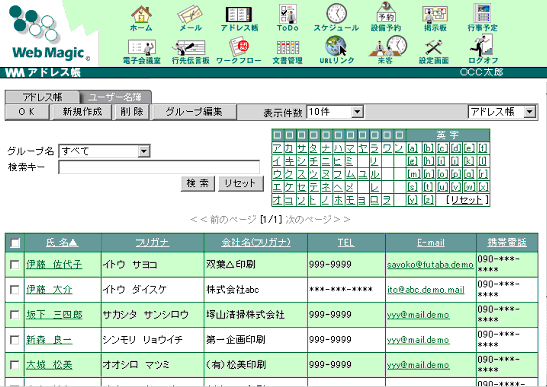The image size is (547, 387).
Task: Click email sayoko@futaba.demo
Action: tap(430, 265)
